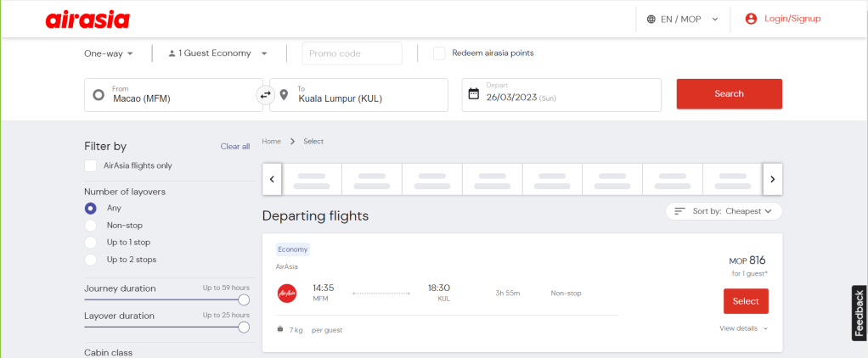This screenshot has height=358, width=868.
Task: Expand View details for the flight
Action: (744, 328)
